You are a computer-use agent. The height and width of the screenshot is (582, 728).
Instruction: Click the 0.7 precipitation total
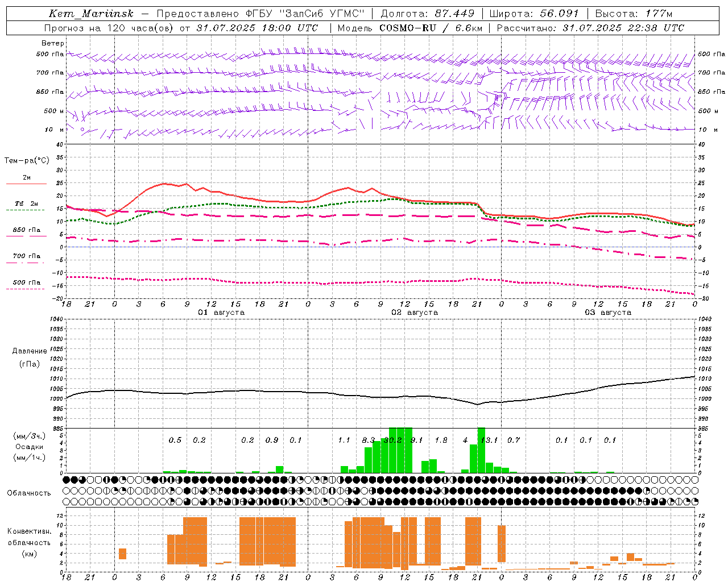(514, 440)
